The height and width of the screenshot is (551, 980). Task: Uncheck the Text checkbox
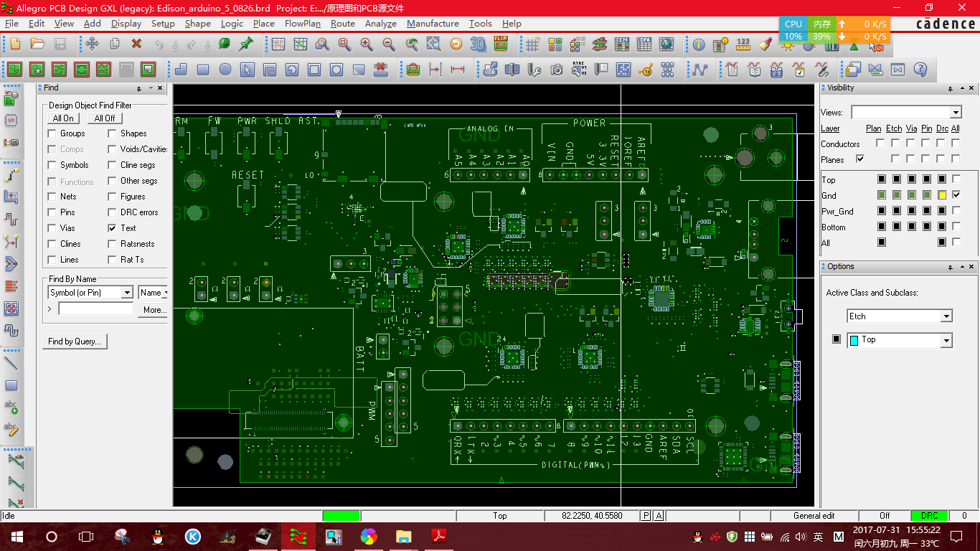point(112,228)
